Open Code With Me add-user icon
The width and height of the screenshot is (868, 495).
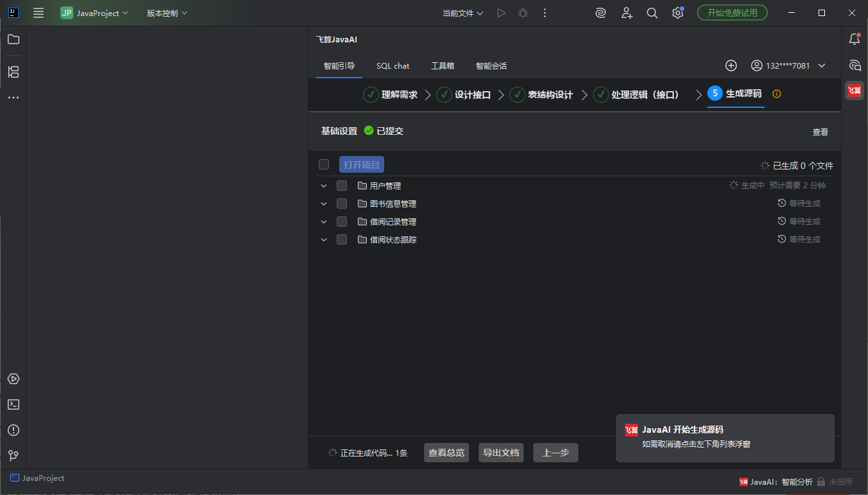pyautogui.click(x=627, y=13)
